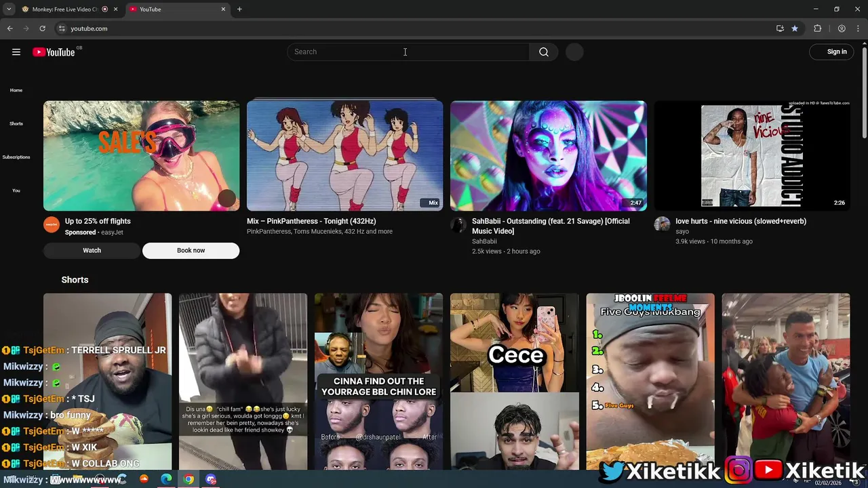Click the round voice search button
Image resolution: width=868 pixels, height=488 pixels.
pyautogui.click(x=574, y=52)
